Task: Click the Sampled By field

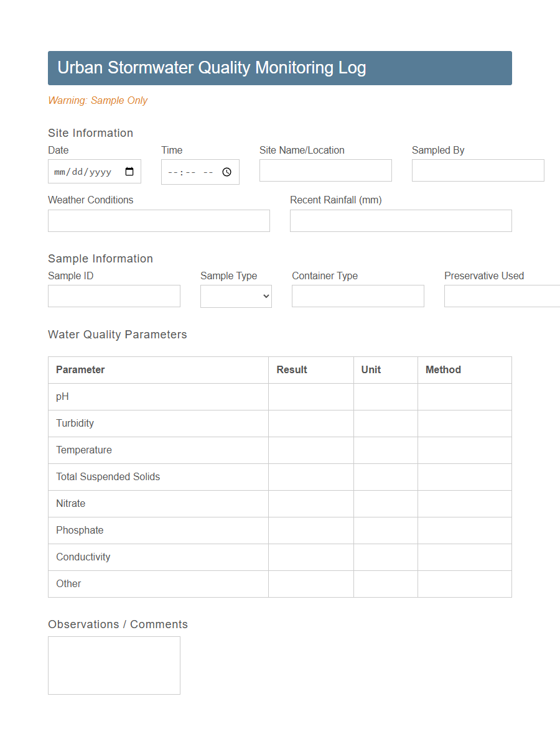Action: (x=478, y=170)
